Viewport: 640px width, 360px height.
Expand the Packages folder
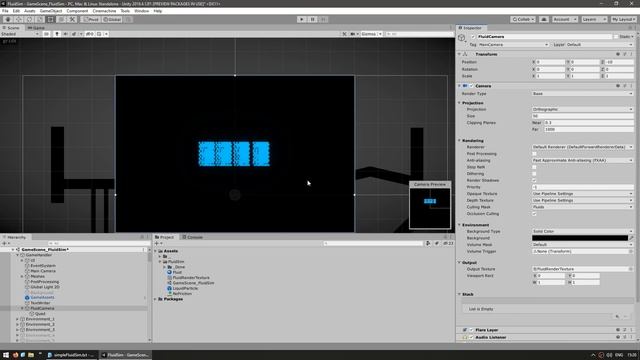click(x=156, y=299)
